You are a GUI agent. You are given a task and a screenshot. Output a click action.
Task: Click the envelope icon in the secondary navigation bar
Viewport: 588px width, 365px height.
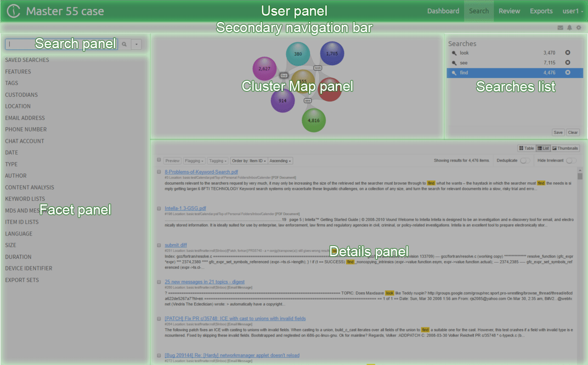[560, 28]
